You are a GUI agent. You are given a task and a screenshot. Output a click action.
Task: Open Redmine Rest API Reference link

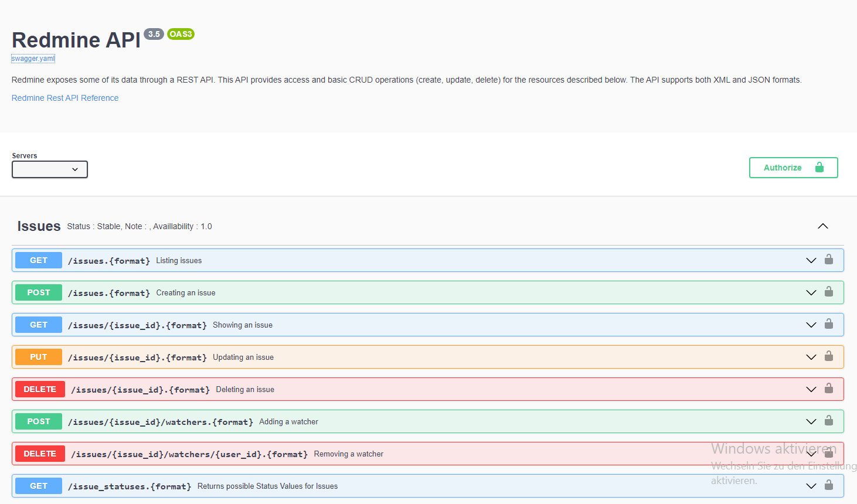[65, 98]
